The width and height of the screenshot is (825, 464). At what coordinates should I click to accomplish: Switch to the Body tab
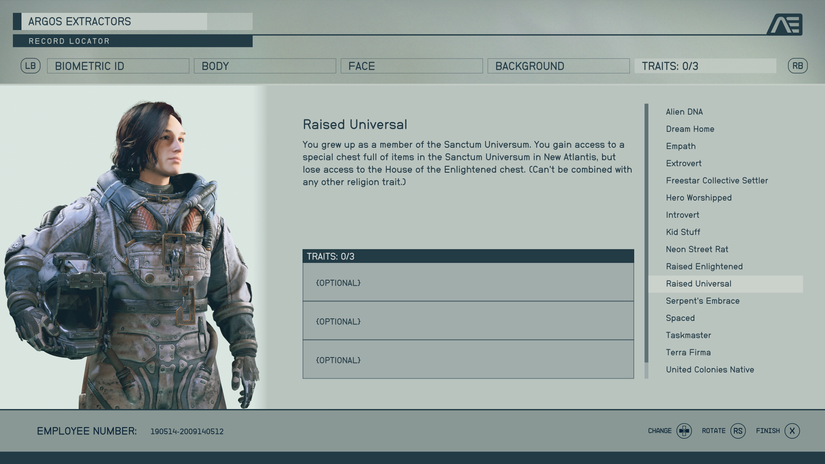pos(265,66)
